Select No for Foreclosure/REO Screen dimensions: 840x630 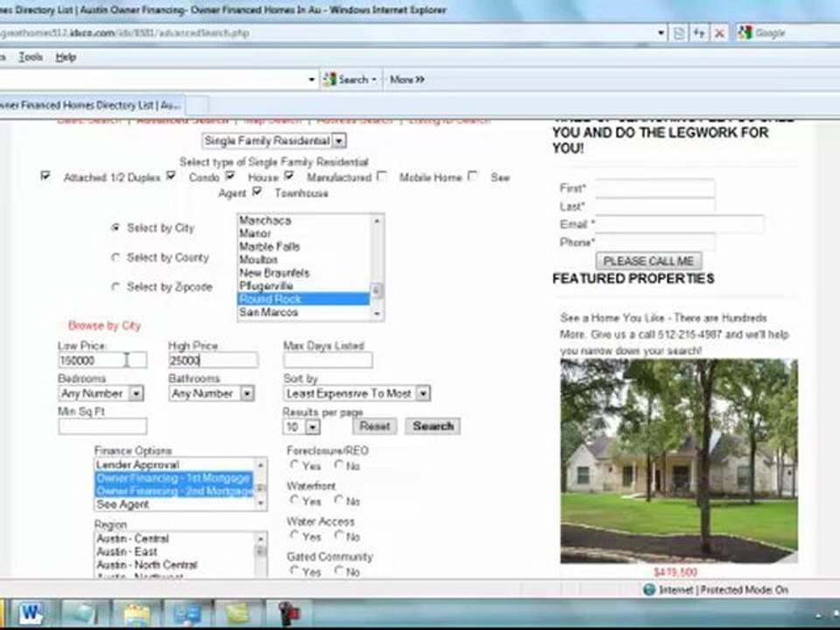pyautogui.click(x=339, y=465)
